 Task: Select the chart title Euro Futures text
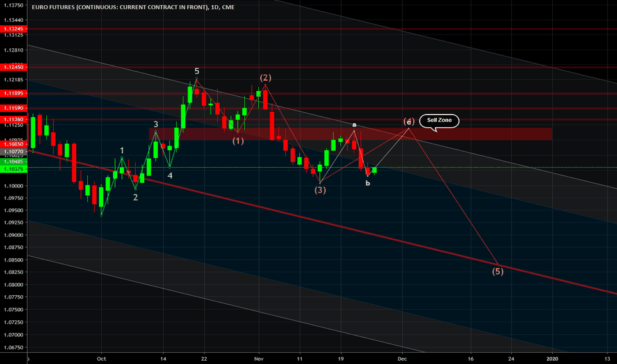point(133,7)
